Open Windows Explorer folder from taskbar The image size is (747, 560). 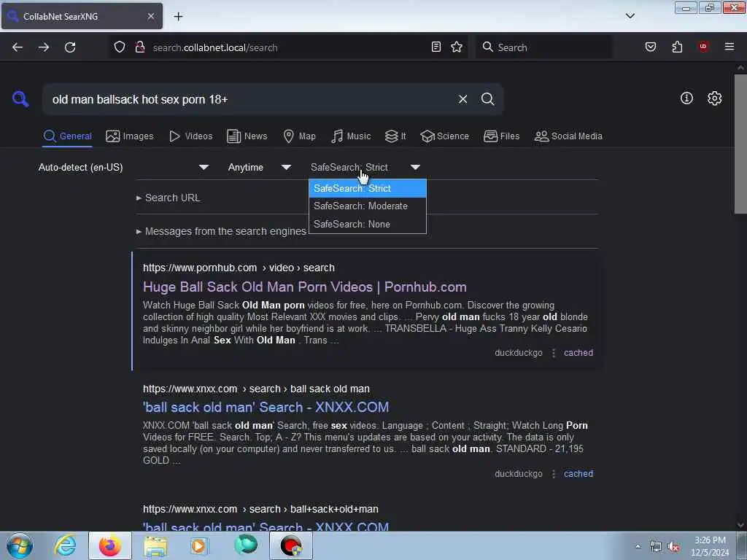tap(155, 545)
